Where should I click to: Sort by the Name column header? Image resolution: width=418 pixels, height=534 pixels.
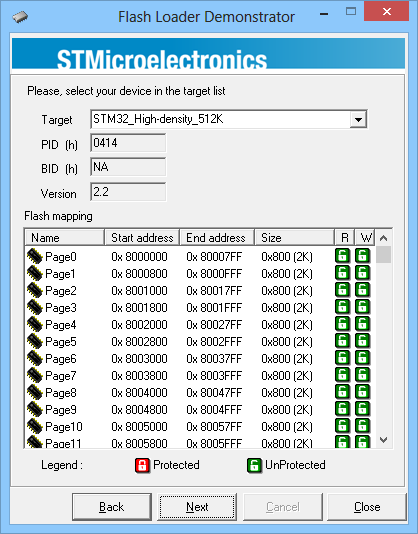click(x=64, y=237)
